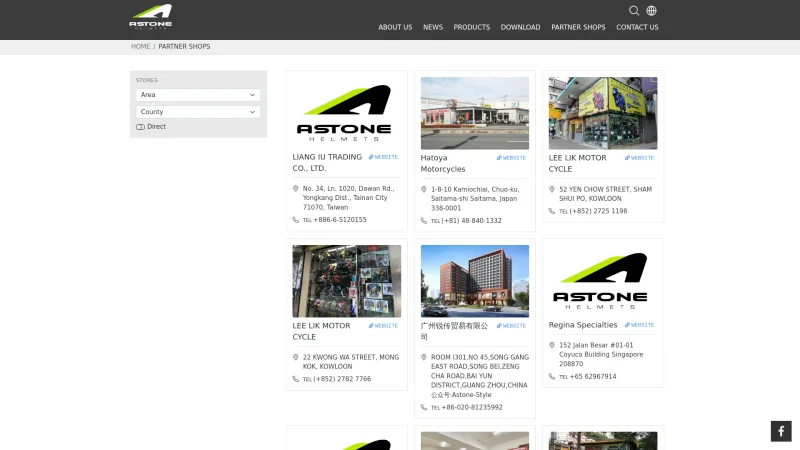
Task: Click Hatoya Motorcycles storefront photo
Action: coord(474,113)
